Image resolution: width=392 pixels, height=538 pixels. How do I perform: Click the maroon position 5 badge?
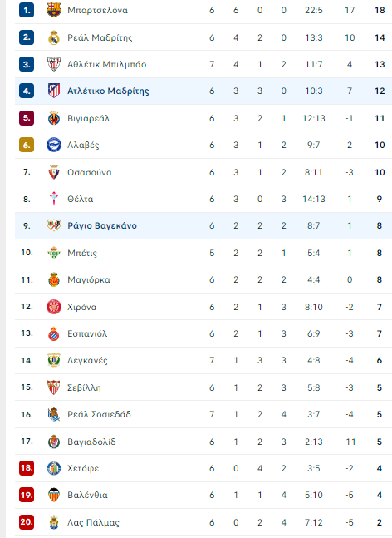[x=27, y=118]
